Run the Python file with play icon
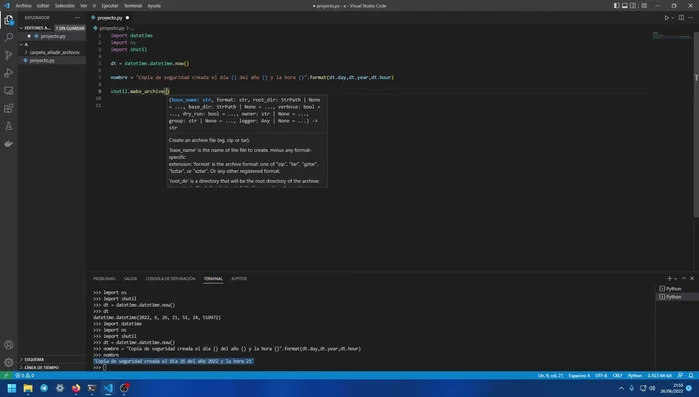The width and height of the screenshot is (699, 397). pos(666,18)
